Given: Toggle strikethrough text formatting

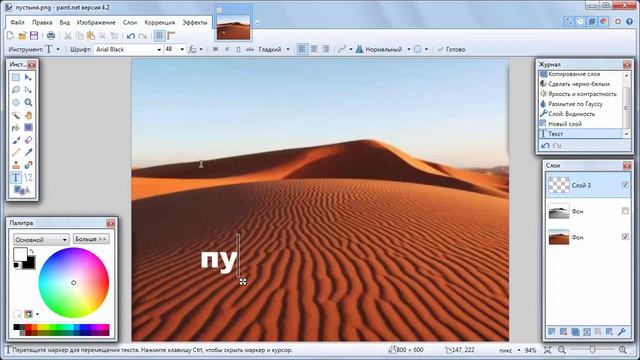Looking at the screenshot, I should (x=250, y=49).
